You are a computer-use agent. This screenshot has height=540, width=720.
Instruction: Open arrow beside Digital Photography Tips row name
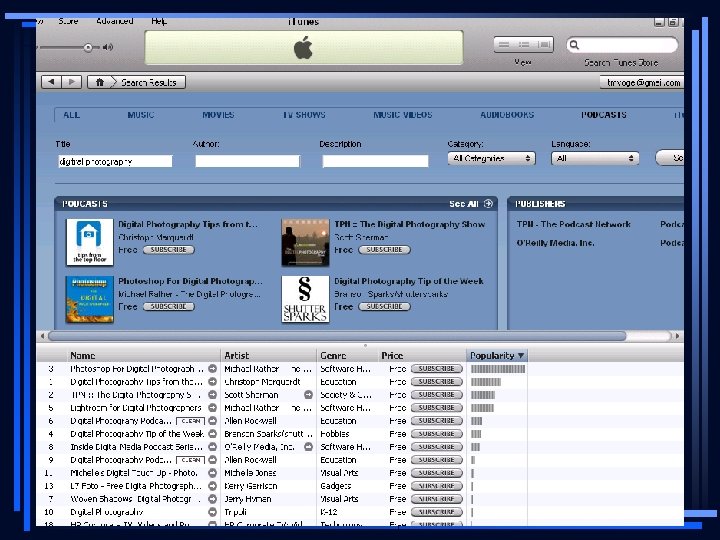(x=213, y=382)
